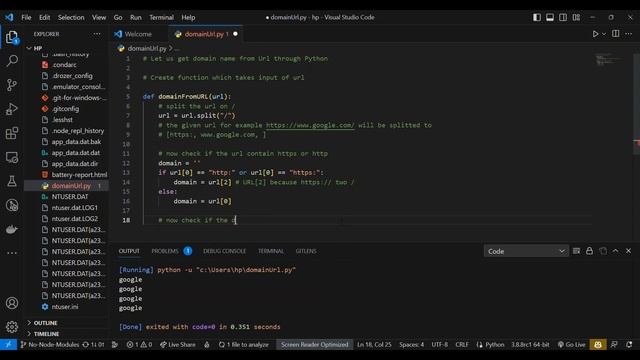Open the Search view in the activity bar

tap(12, 61)
